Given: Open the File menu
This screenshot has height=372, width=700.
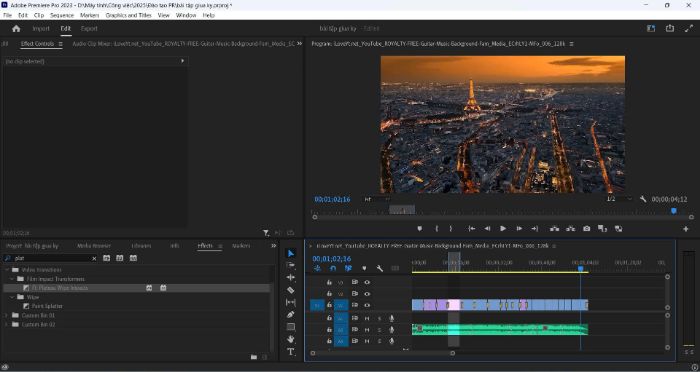Looking at the screenshot, I should [x=8, y=15].
